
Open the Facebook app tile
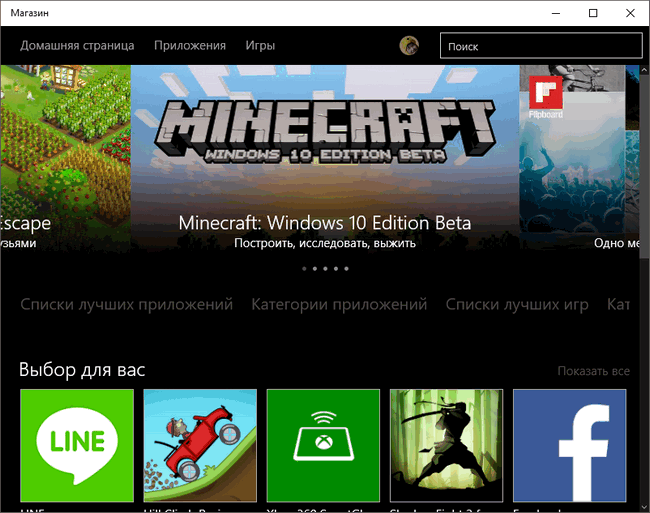570,445
